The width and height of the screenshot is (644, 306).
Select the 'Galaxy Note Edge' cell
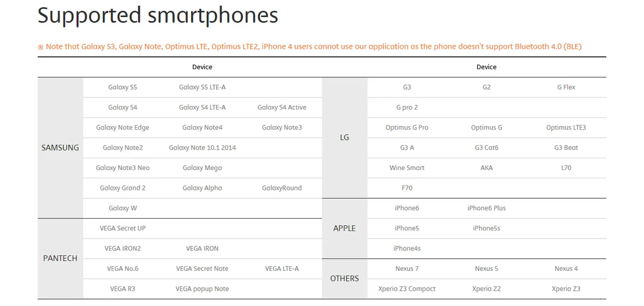point(123,128)
